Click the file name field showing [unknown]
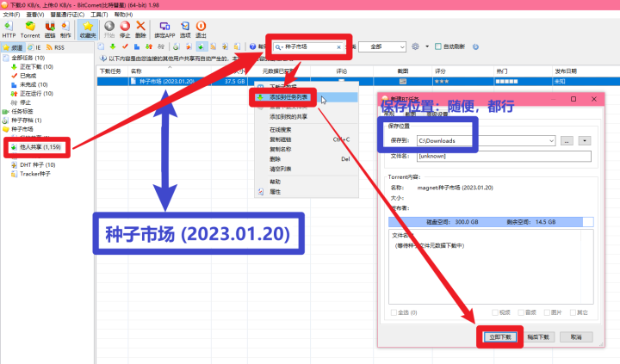The height and width of the screenshot is (364, 620). (x=504, y=156)
